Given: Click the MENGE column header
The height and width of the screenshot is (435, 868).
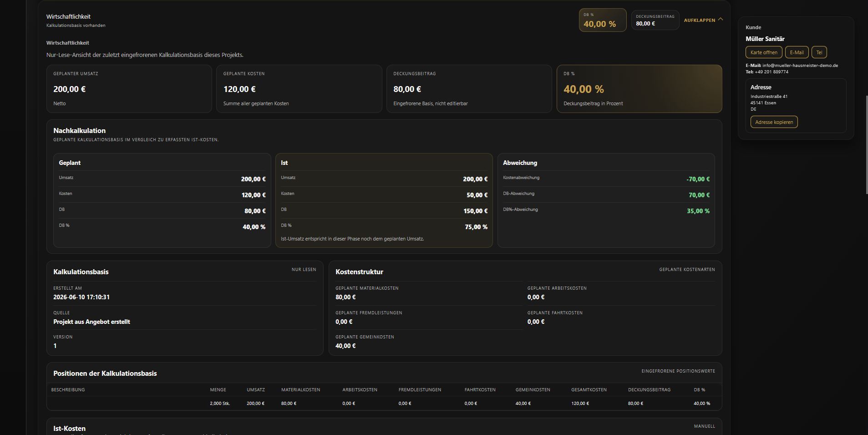Looking at the screenshot, I should [218, 390].
